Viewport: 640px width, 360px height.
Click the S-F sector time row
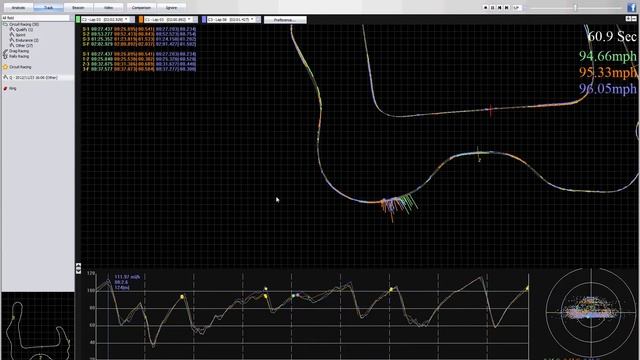tap(139, 44)
